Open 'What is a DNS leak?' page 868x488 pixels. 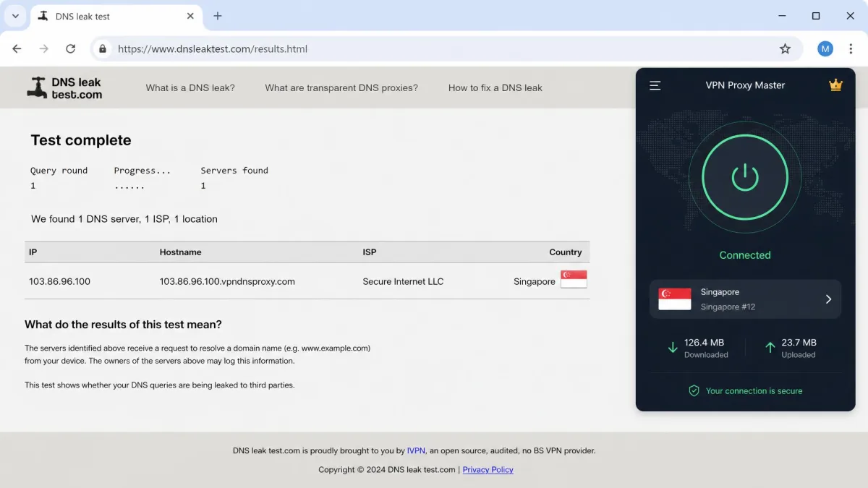(190, 87)
